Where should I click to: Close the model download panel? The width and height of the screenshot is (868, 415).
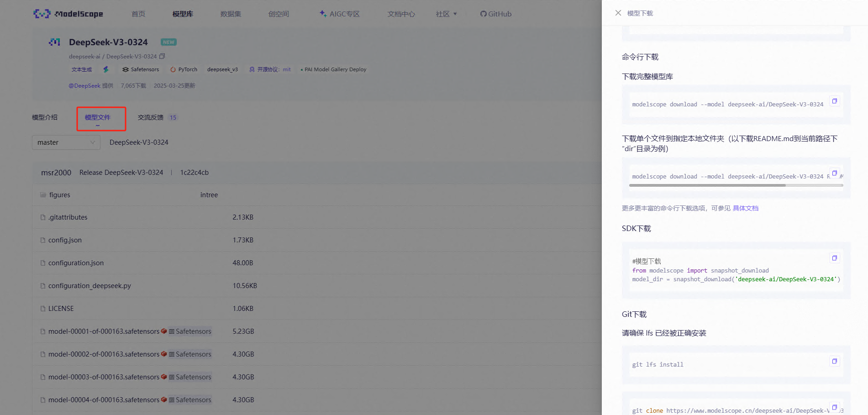pyautogui.click(x=618, y=13)
